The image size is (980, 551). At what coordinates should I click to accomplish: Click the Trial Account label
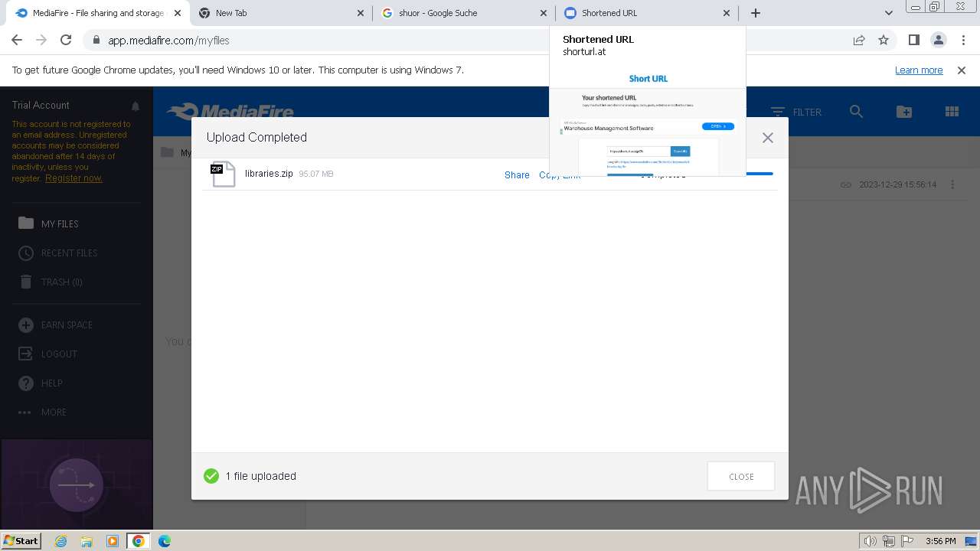click(41, 106)
